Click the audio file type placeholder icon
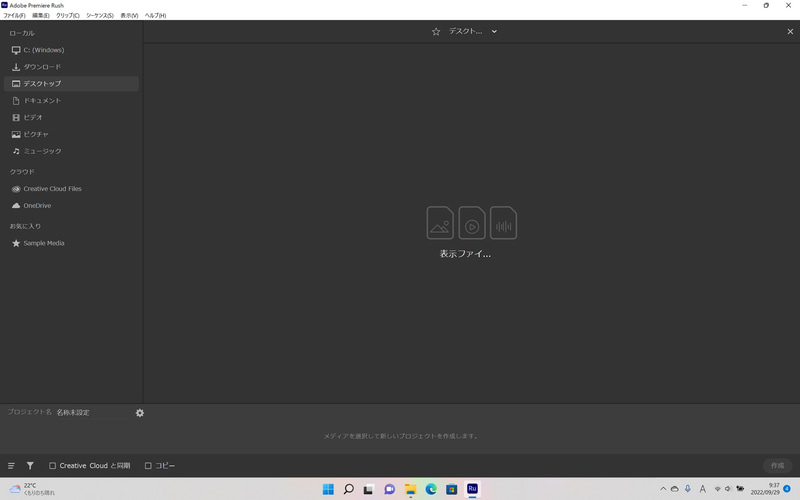800x500 pixels. (504, 223)
